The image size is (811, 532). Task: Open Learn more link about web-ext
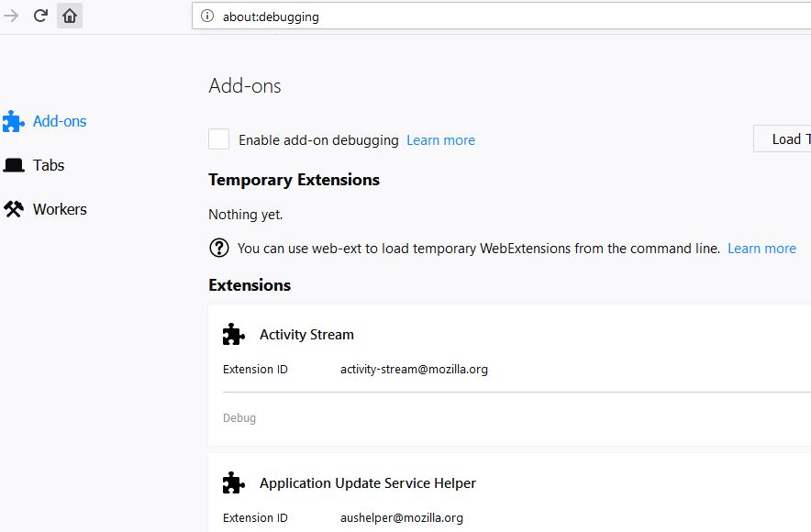tap(761, 249)
